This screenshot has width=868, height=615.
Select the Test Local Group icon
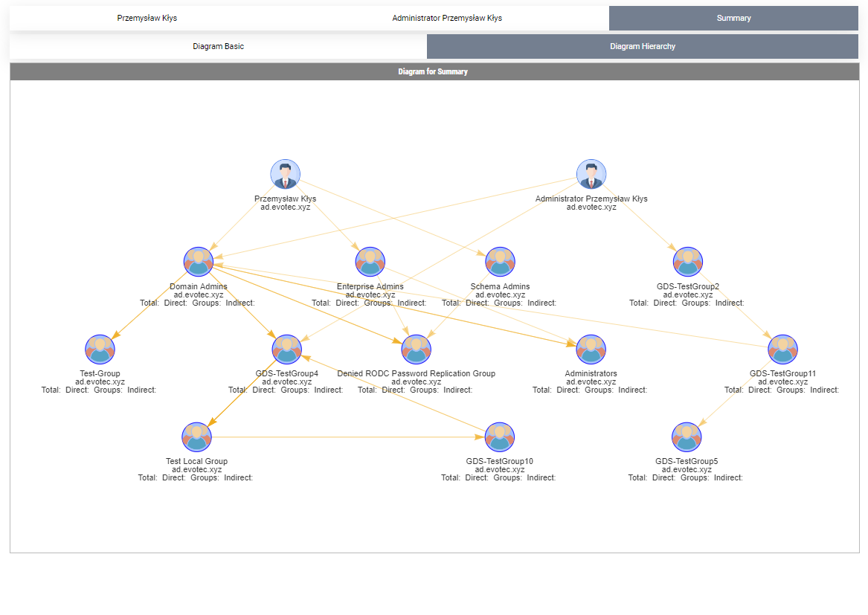pos(196,437)
